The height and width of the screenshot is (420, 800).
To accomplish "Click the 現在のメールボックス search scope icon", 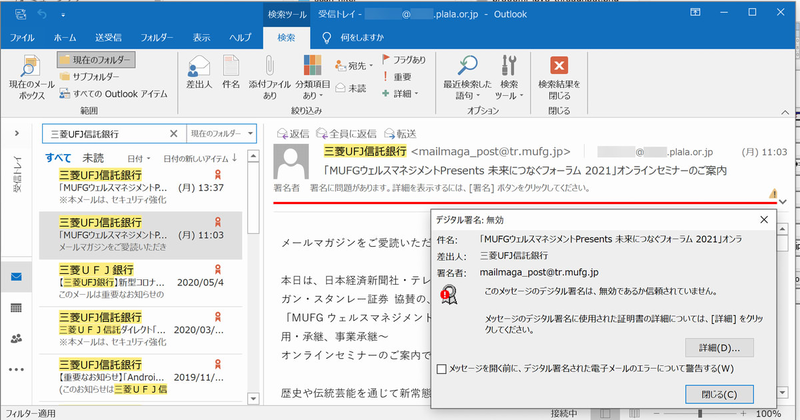I will (30, 67).
